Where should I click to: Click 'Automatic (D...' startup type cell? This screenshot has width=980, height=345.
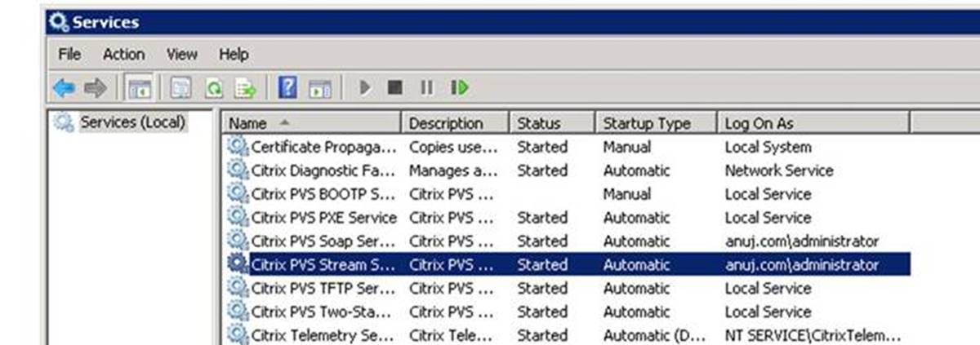click(655, 335)
